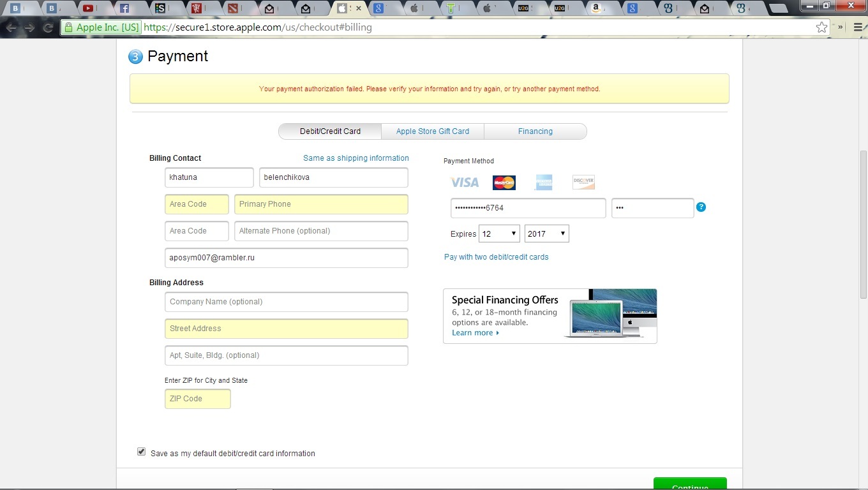The height and width of the screenshot is (490, 868).
Task: Reload the checkout page
Action: (48, 27)
